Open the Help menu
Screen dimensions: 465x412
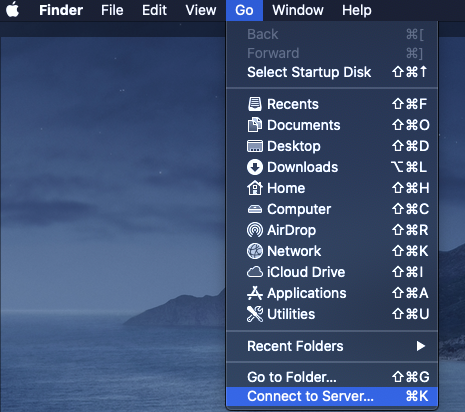pos(356,10)
